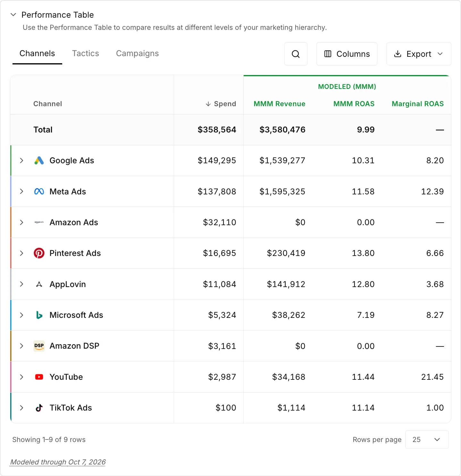The width and height of the screenshot is (461, 476).
Task: Click the Google Ads logo icon
Action: tap(39, 160)
